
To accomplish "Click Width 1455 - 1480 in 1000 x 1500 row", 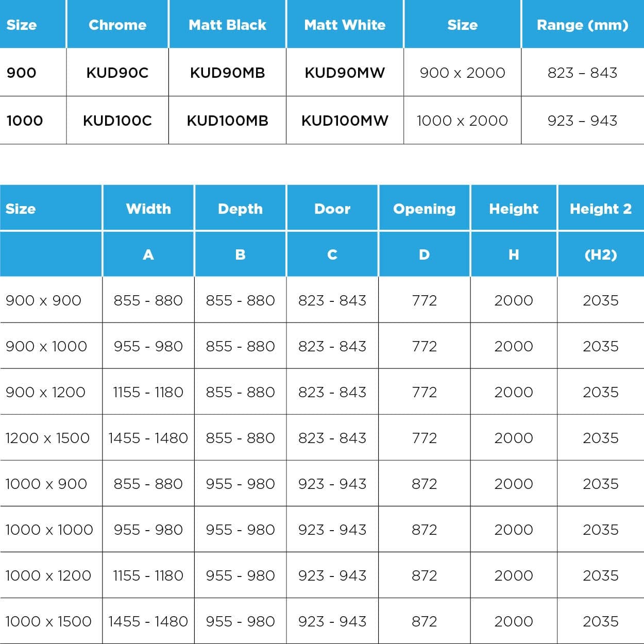I will [x=148, y=621].
